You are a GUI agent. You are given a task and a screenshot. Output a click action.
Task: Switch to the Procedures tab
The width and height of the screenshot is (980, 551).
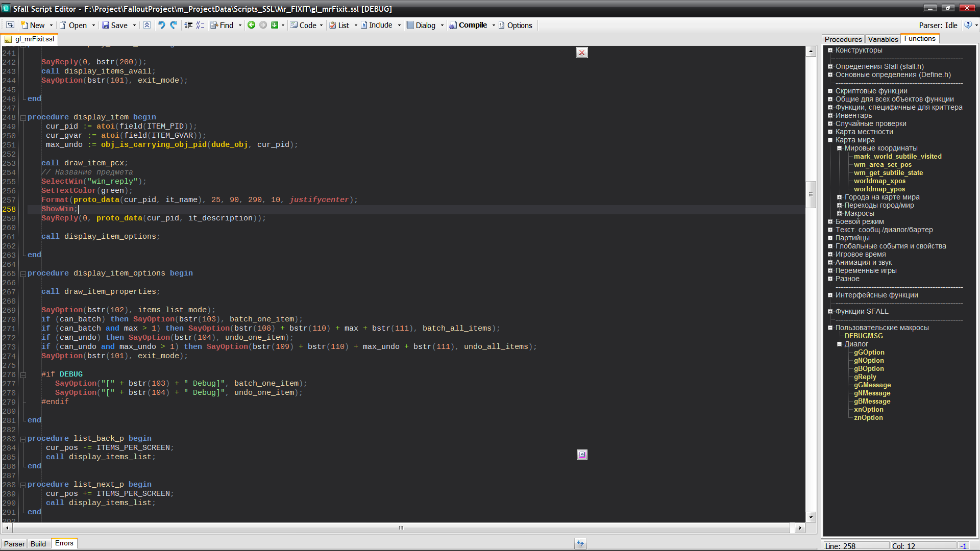[x=843, y=39]
